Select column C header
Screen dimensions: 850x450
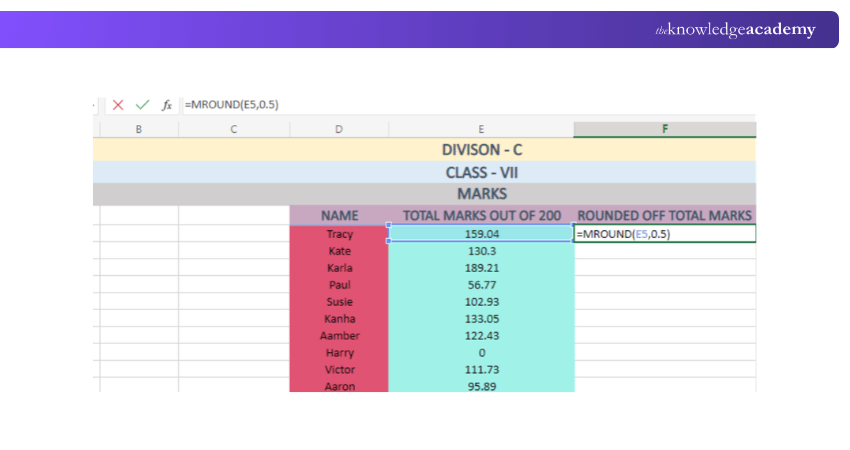point(234,129)
